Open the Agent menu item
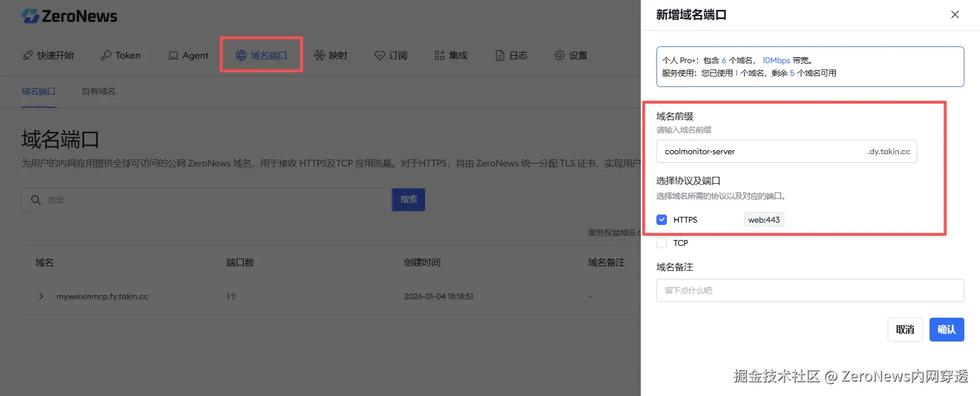Viewport: 980px width, 396px height. (x=188, y=55)
